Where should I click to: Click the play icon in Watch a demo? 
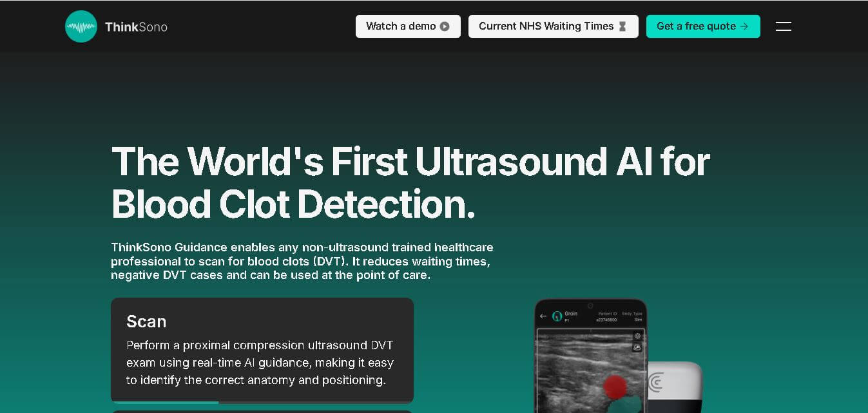point(445,26)
